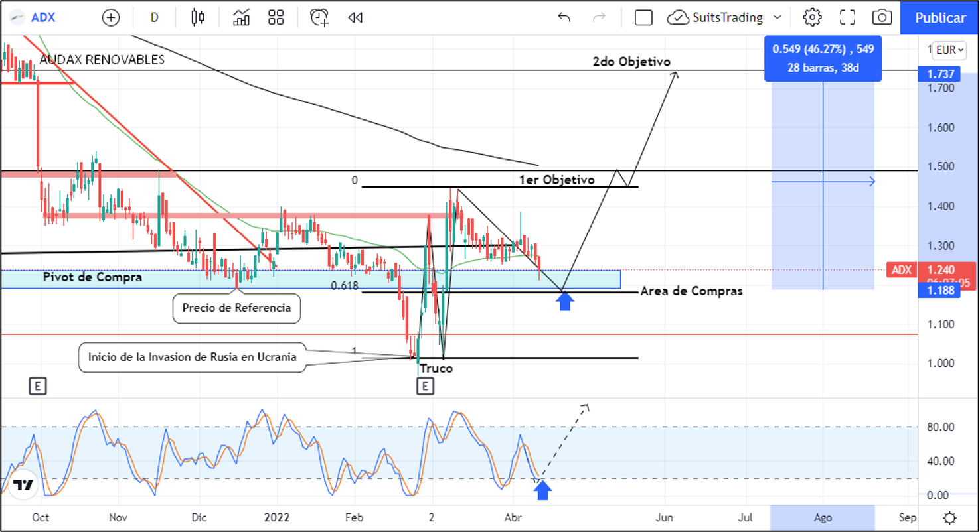Open the templates grid icon
980x532 pixels.
click(x=276, y=18)
